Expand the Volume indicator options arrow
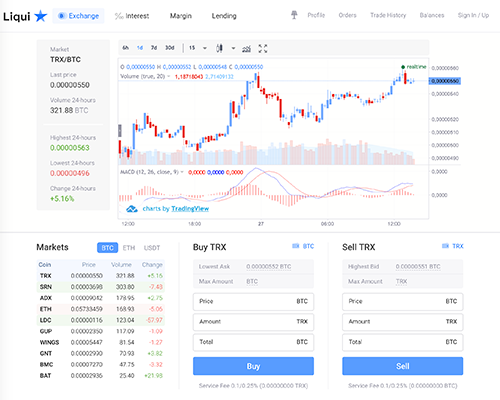Image resolution: width=500 pixels, height=400 pixels. (x=169, y=76)
